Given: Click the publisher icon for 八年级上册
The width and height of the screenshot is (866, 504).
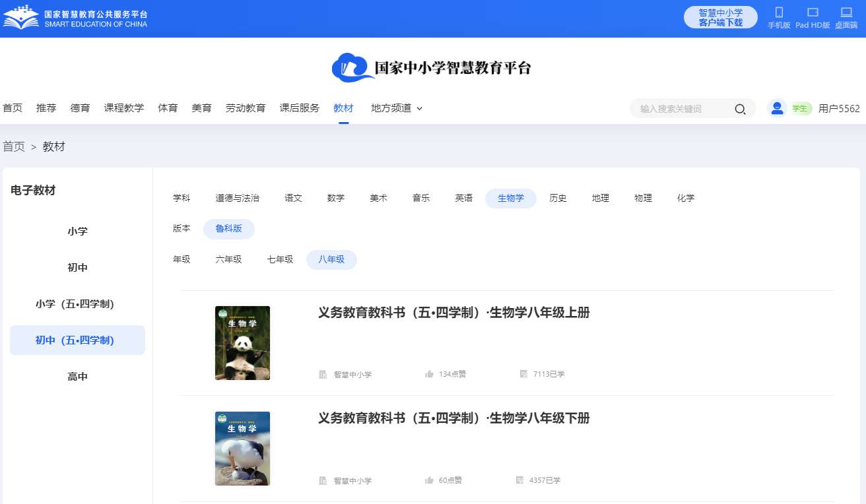Looking at the screenshot, I should click(x=323, y=375).
